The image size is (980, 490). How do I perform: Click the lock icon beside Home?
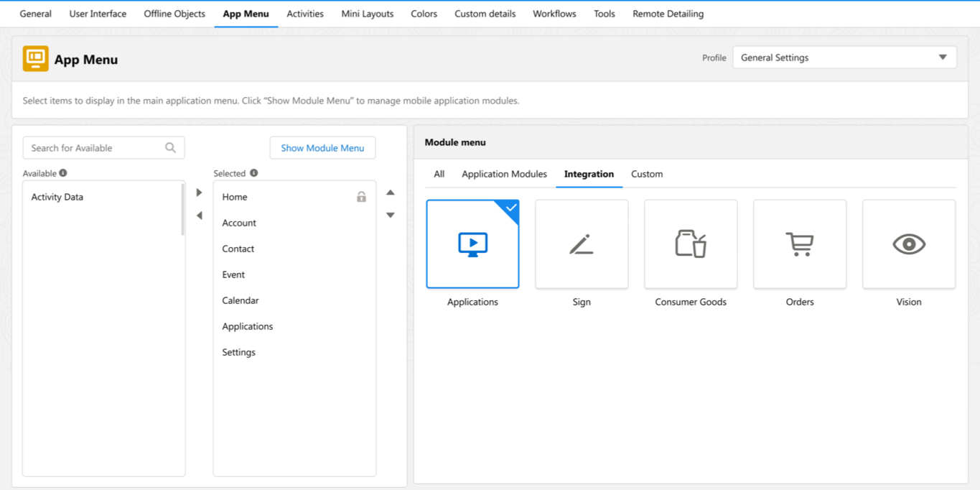[x=363, y=195]
